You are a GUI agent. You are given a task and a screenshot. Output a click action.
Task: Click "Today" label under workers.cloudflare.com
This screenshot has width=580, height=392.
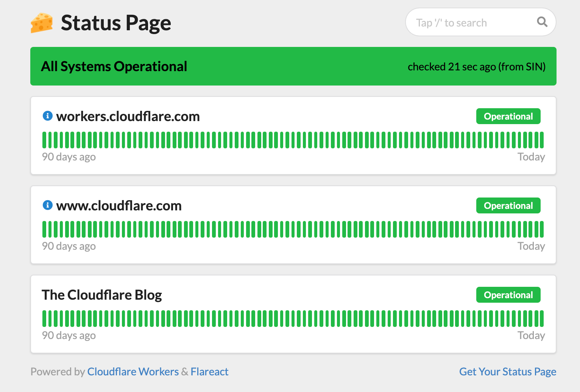click(531, 157)
